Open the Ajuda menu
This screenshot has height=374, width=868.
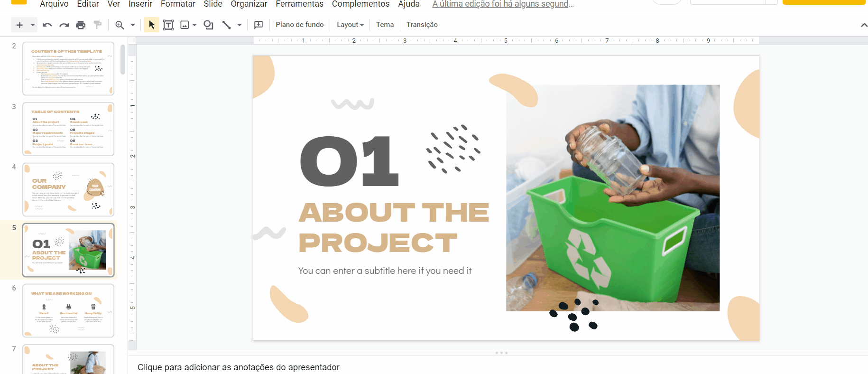(x=409, y=4)
